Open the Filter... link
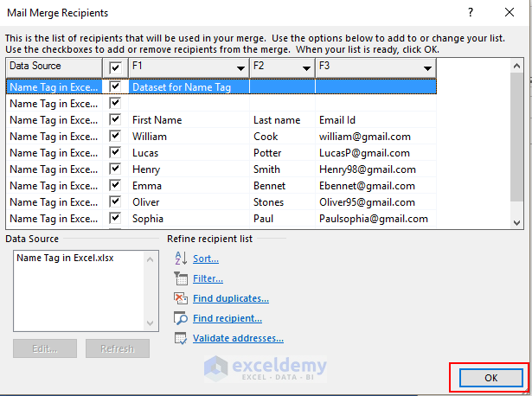The height and width of the screenshot is (396, 532). click(x=208, y=278)
